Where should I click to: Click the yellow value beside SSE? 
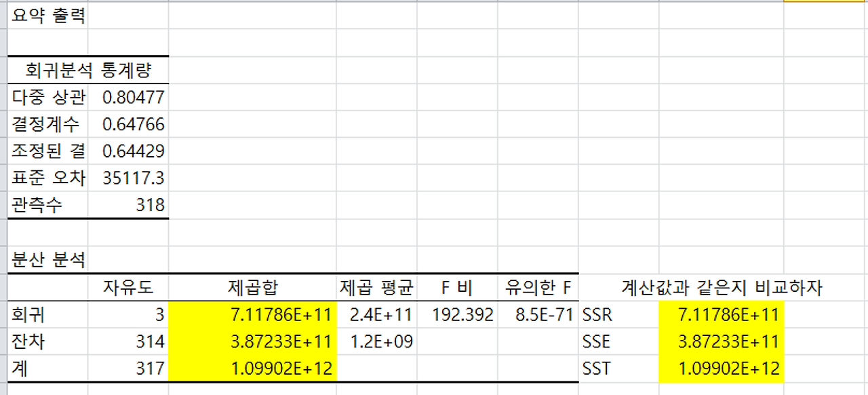(x=721, y=341)
